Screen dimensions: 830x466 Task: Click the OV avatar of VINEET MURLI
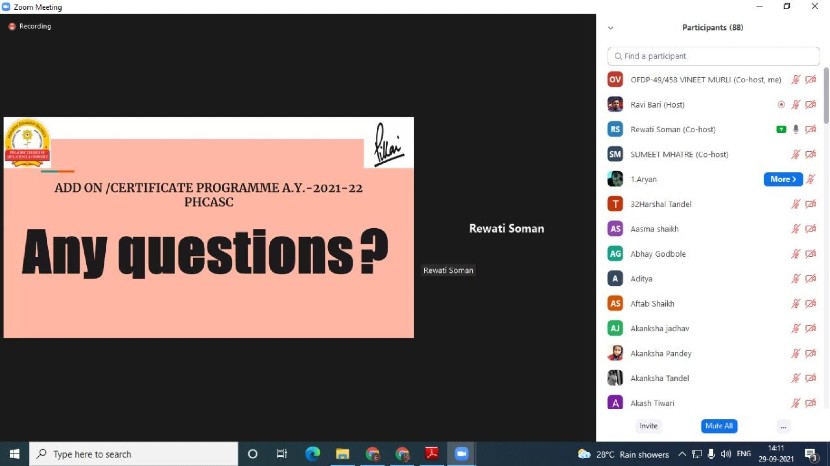[x=615, y=79]
